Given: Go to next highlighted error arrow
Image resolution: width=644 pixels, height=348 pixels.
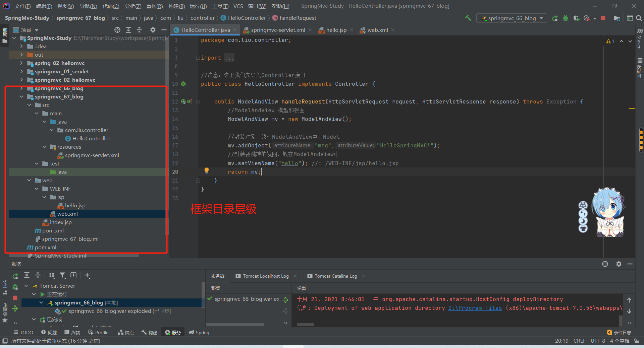Looking at the screenshot, I should (x=630, y=41).
